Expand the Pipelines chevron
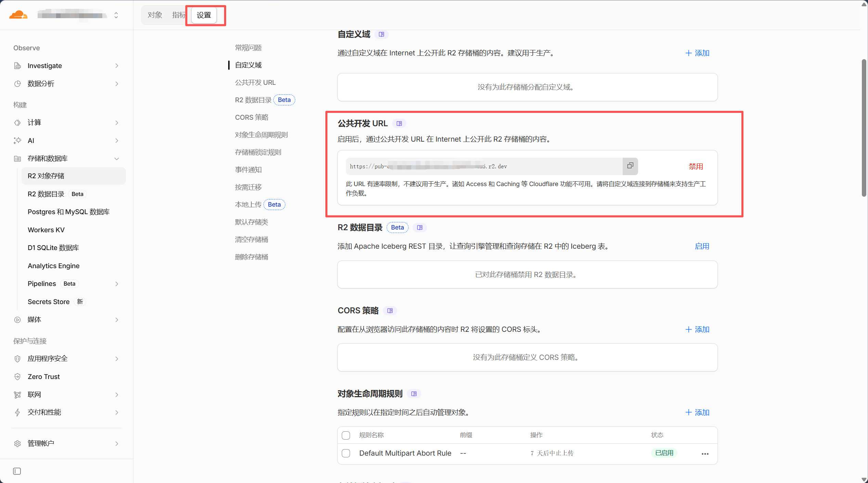Viewport: 868px width, 483px height. [x=117, y=284]
